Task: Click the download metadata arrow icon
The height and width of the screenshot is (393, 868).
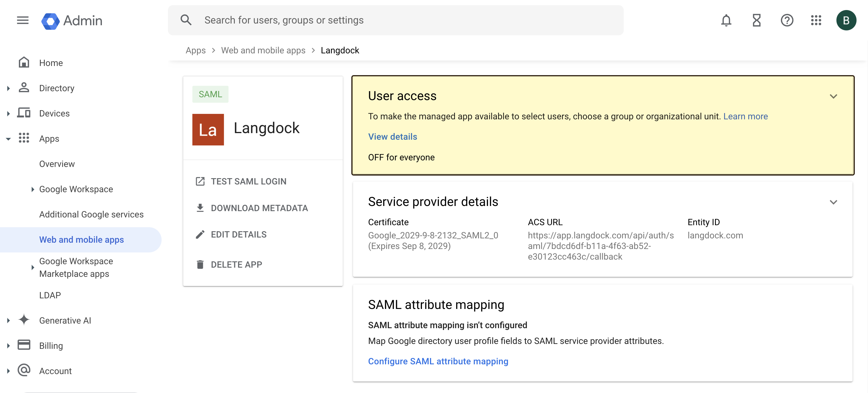Action: (x=200, y=208)
